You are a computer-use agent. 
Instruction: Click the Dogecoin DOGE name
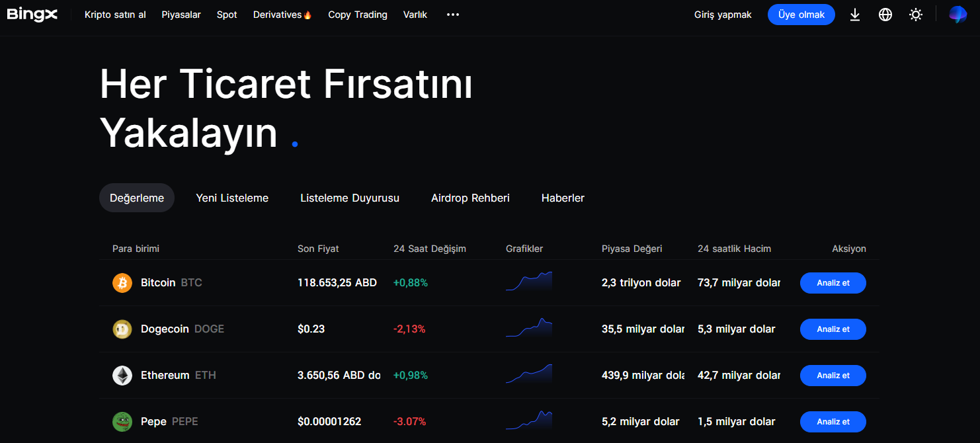tap(183, 329)
